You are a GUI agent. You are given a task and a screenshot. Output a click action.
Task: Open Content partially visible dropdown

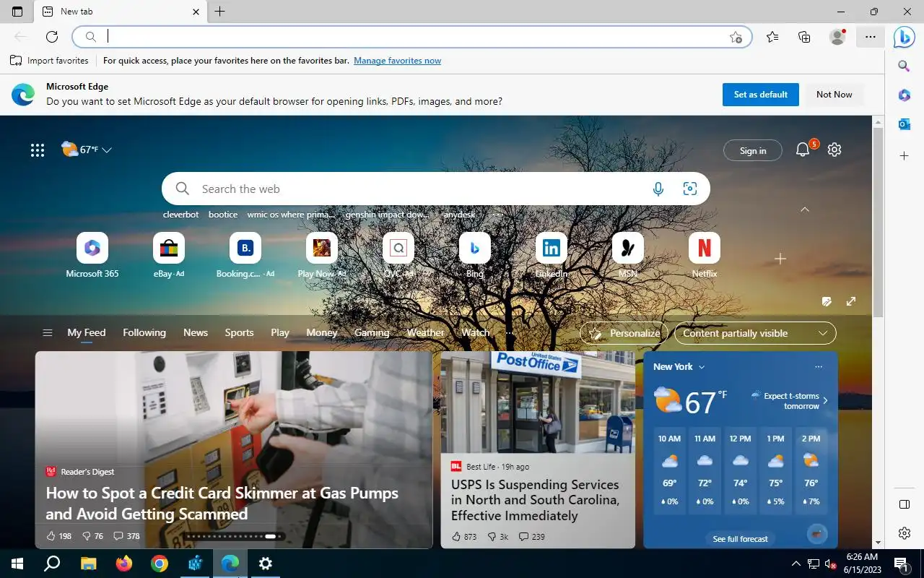point(755,333)
